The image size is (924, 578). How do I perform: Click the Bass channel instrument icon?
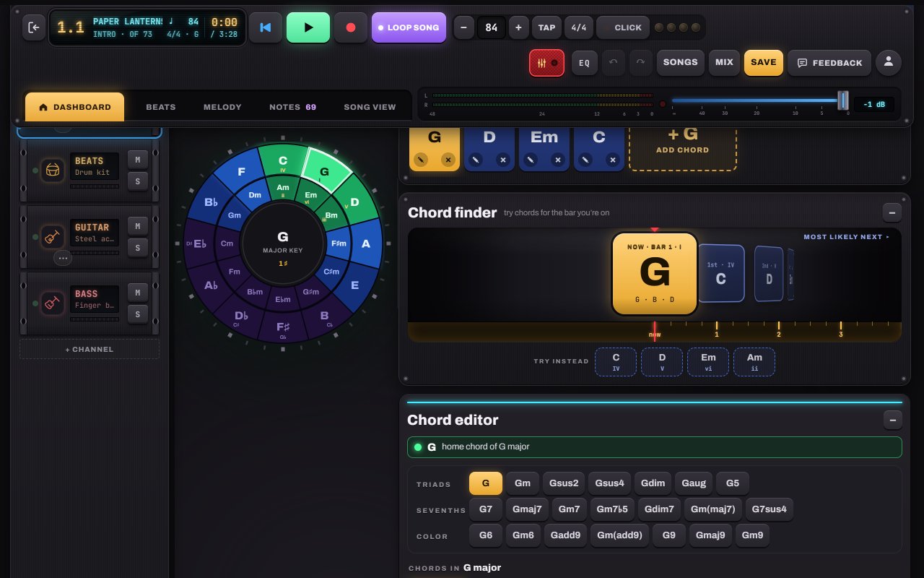pyautogui.click(x=53, y=303)
